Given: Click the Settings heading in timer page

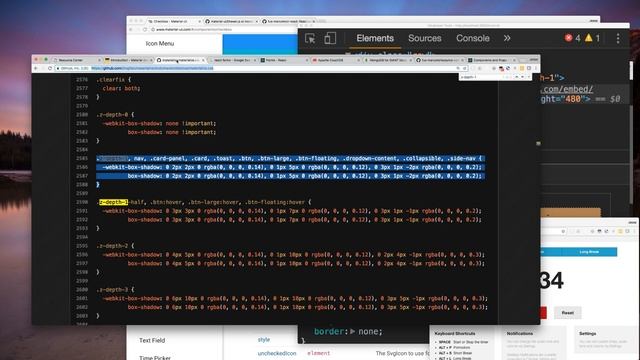Looking at the screenshot, I should click(x=587, y=333).
